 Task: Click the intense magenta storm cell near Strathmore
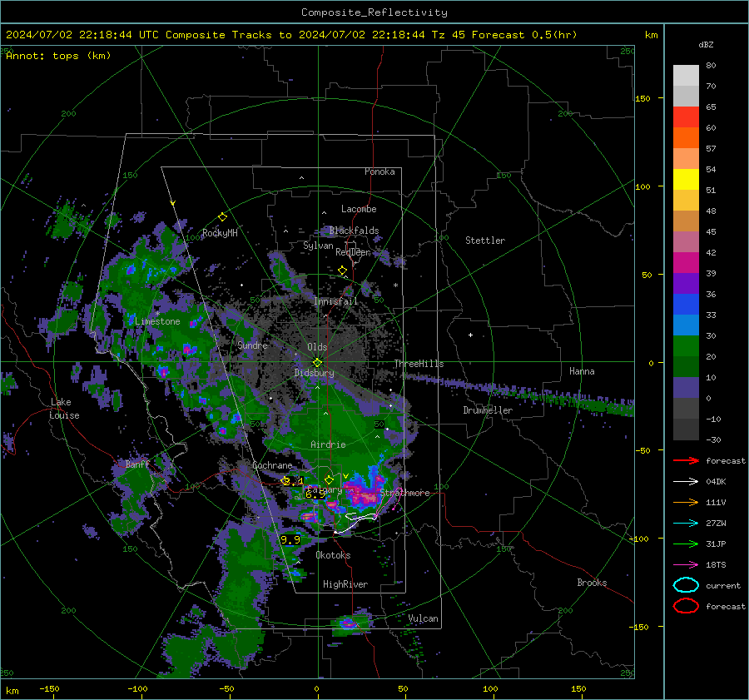(x=365, y=494)
